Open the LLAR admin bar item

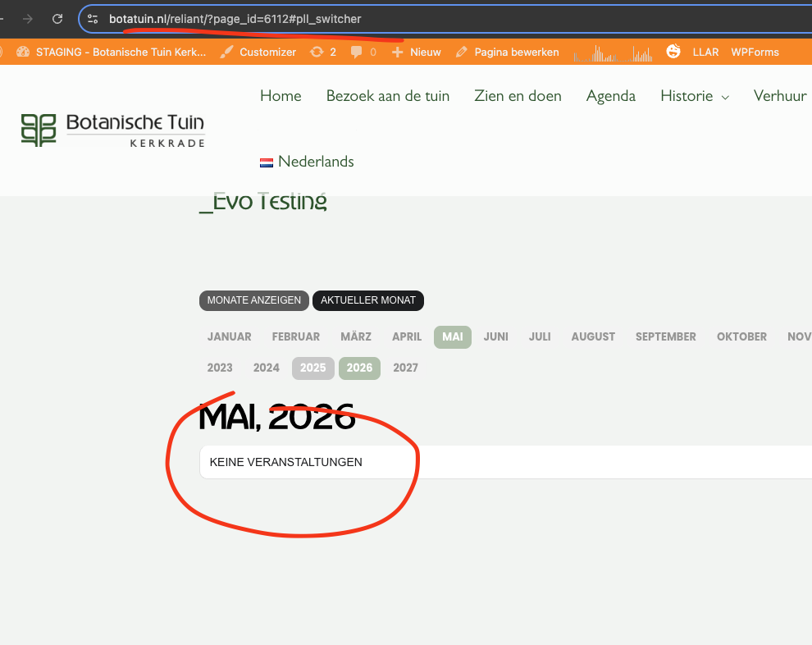point(705,52)
